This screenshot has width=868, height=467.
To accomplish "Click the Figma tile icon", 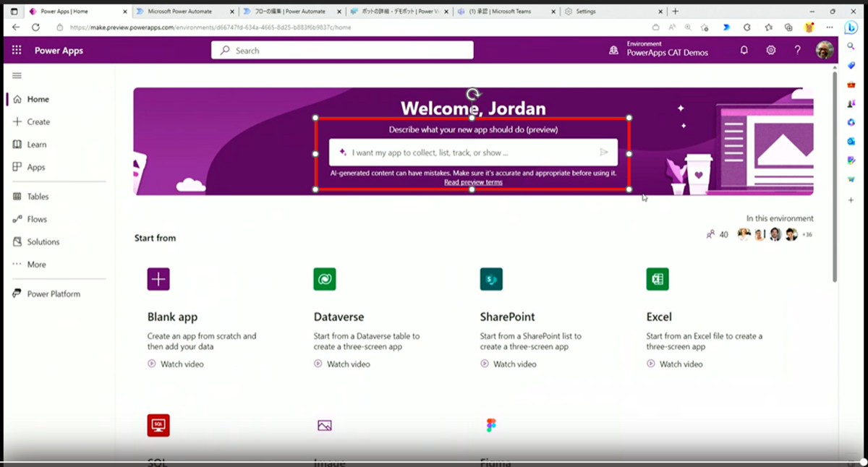I will coord(491,425).
